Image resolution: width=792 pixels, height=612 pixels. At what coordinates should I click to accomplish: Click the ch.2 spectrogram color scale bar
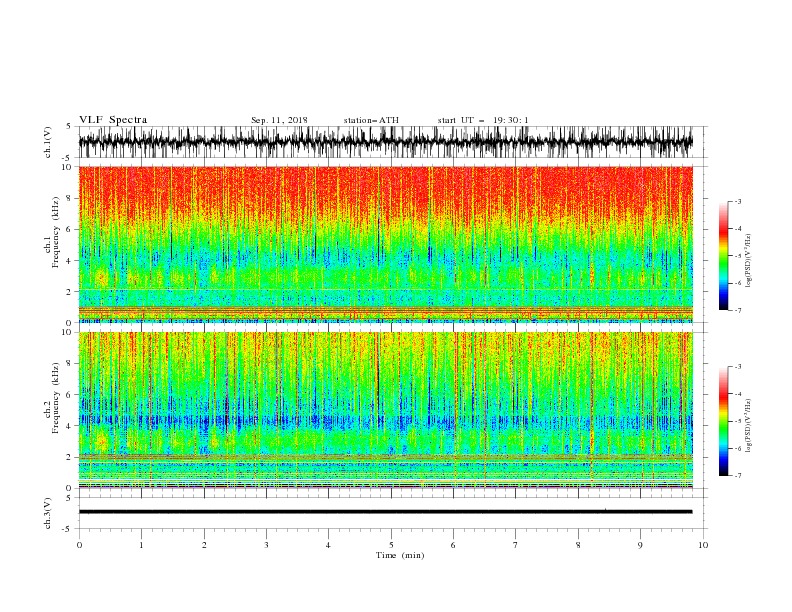click(723, 421)
